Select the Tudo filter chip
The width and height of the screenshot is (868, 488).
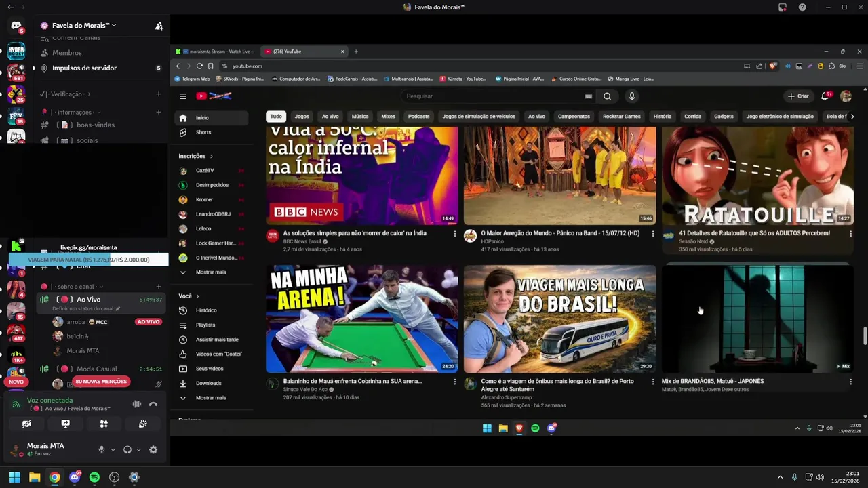(276, 117)
